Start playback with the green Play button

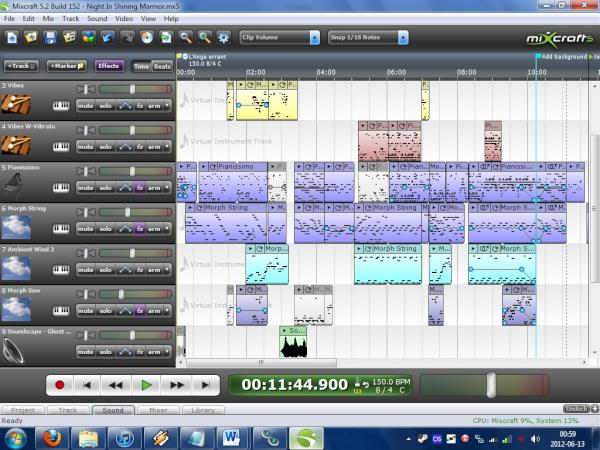(x=146, y=385)
